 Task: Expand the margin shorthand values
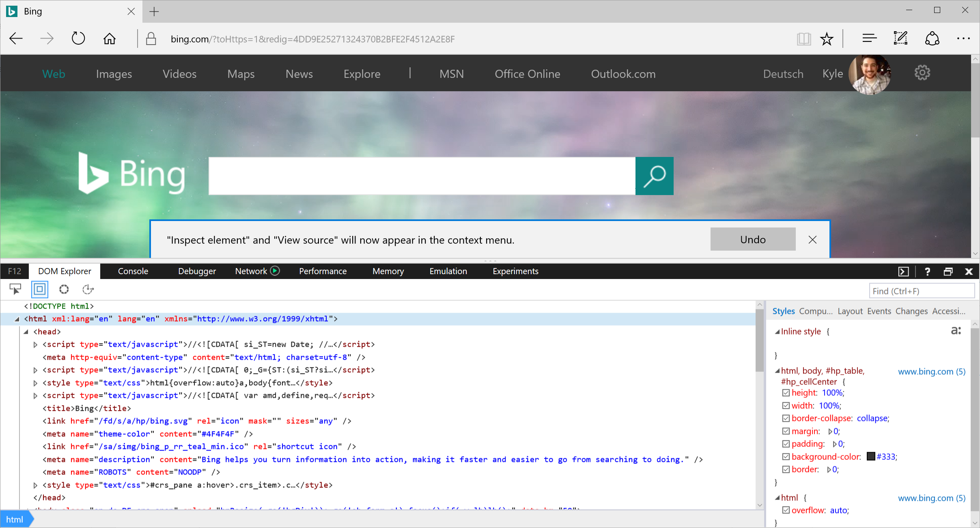click(830, 431)
